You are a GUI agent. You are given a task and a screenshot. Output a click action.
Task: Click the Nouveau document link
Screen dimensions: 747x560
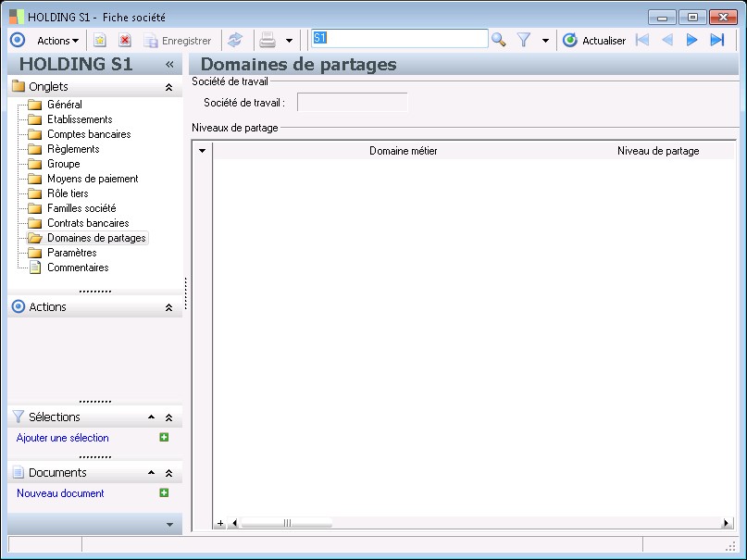(60, 493)
